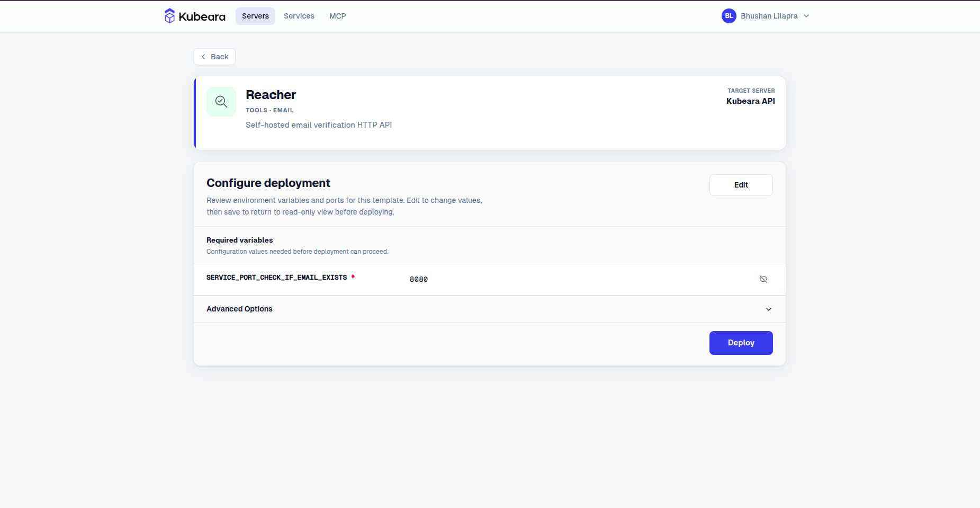980x508 pixels.
Task: Click the Advanced Options label
Action: pyautogui.click(x=239, y=309)
